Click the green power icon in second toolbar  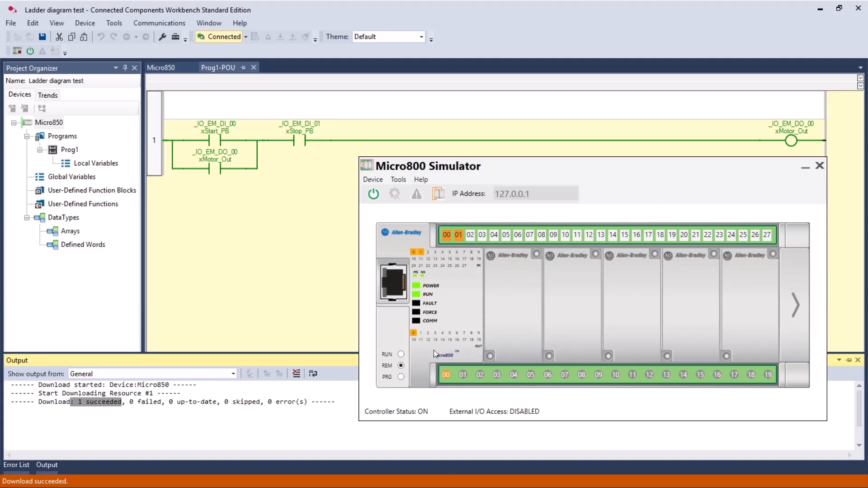30,51
